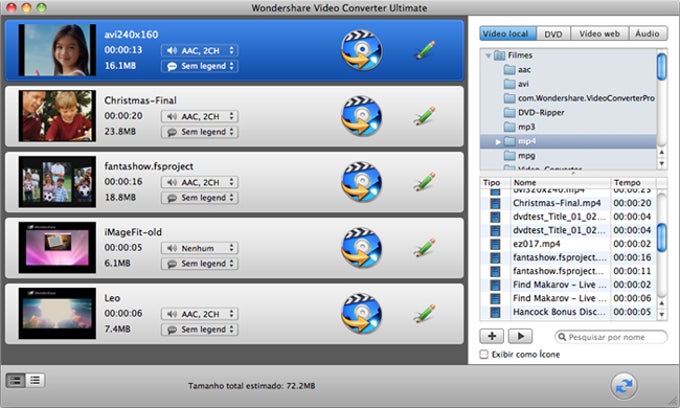Open subtitle dropdown for avi240x160

click(x=199, y=66)
